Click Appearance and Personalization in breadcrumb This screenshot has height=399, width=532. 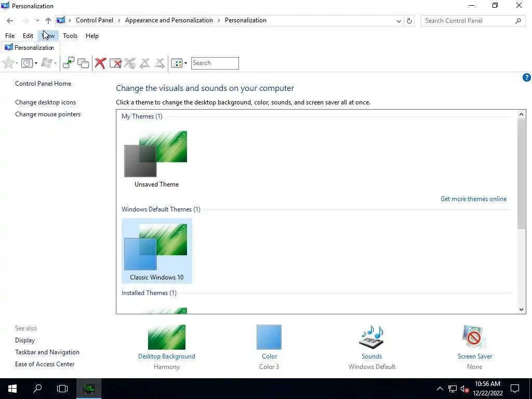coord(169,20)
